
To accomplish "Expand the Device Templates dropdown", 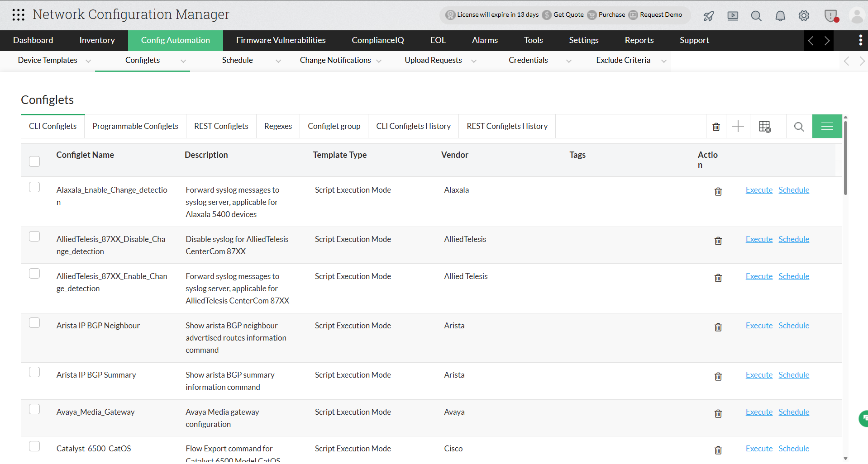I will pyautogui.click(x=88, y=61).
